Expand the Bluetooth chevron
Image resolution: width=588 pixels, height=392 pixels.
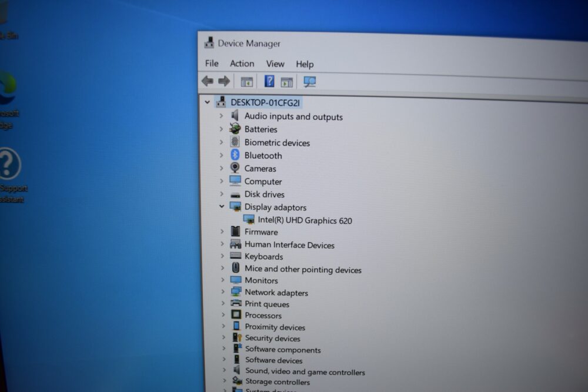221,155
